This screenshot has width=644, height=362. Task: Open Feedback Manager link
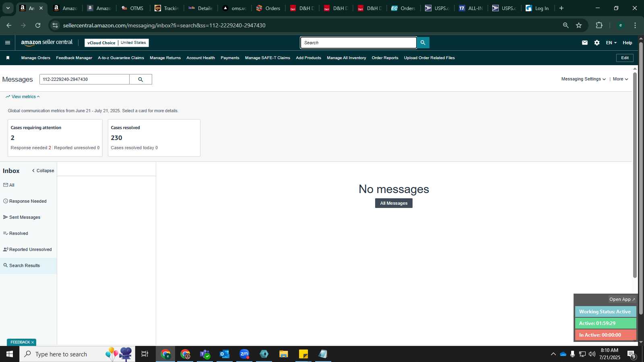point(74,58)
